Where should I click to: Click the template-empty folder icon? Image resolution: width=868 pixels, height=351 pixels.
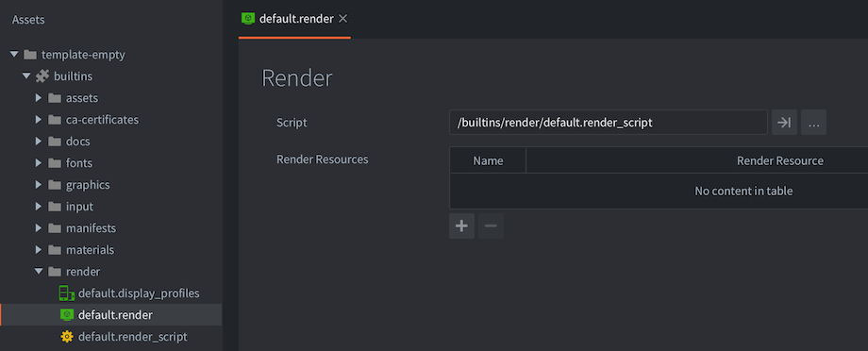[x=30, y=55]
